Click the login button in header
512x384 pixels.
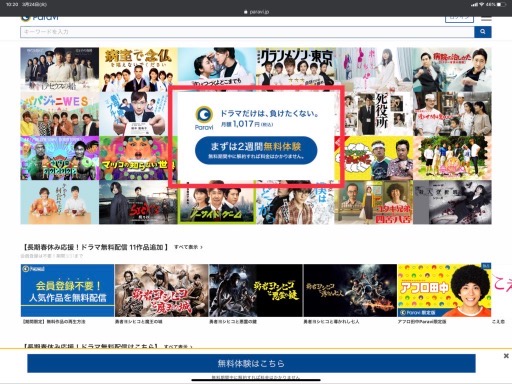point(459,19)
